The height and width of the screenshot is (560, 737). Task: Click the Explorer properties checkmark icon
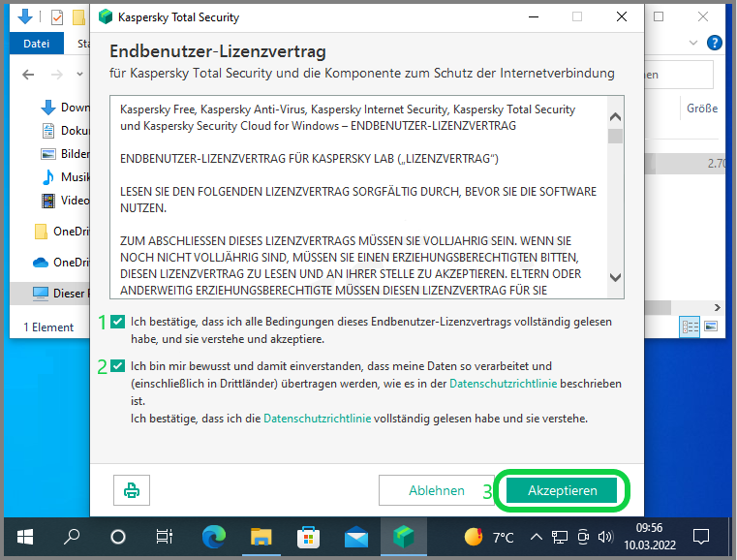point(57,17)
